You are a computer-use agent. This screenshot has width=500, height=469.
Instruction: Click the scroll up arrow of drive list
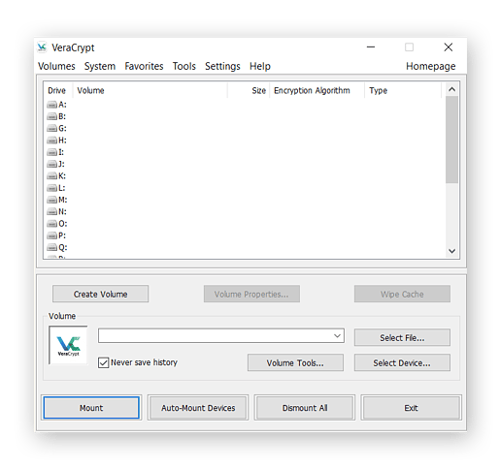coord(452,89)
